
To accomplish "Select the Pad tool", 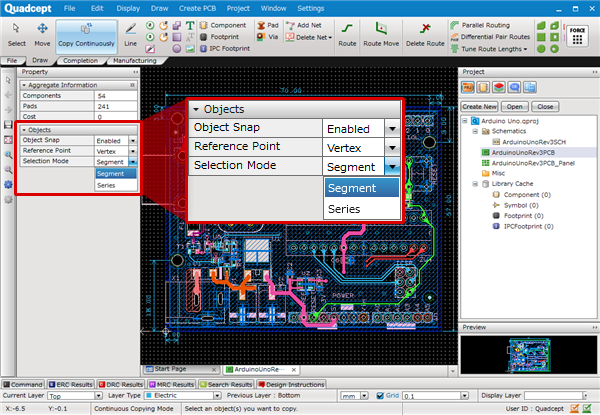I will pos(268,25).
